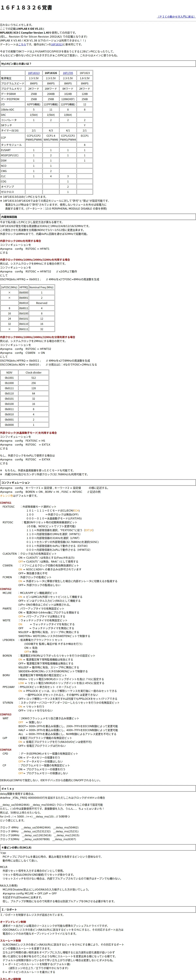Click the PWRTE entry under CONFIG2
Screen dimensions: 196x980
(7, 609)
